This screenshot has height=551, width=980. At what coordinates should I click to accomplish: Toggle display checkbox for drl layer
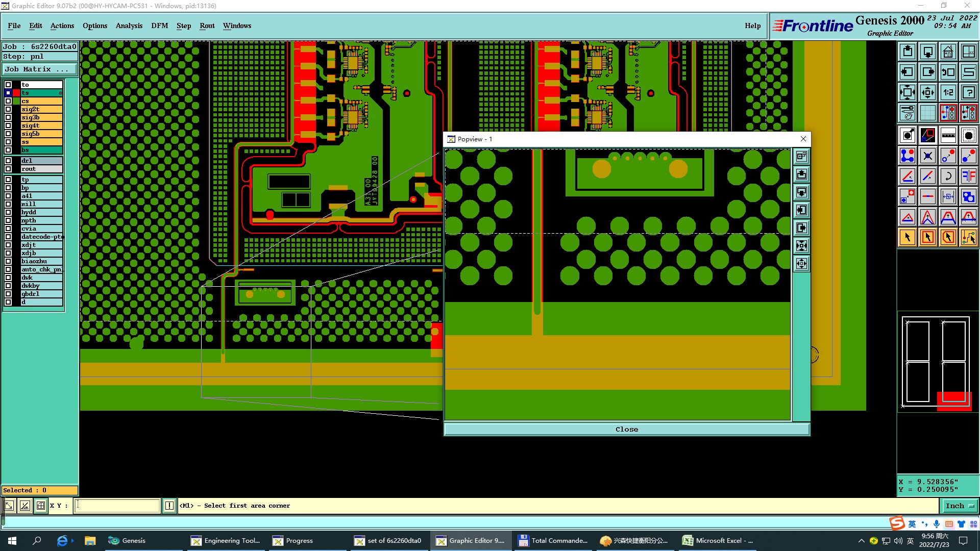tap(8, 161)
